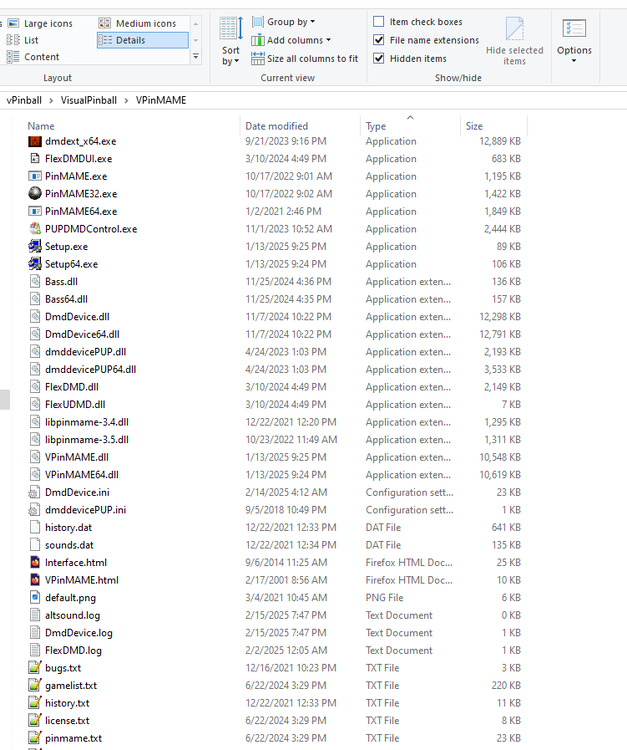
Task: Select the history.txt file name
Action: (x=67, y=703)
